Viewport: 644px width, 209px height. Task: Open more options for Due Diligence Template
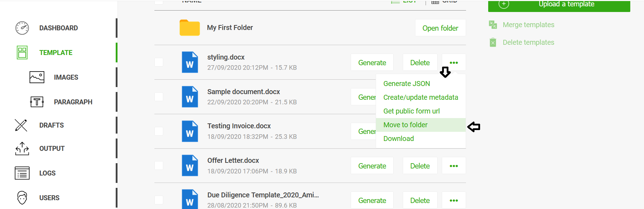point(454,200)
